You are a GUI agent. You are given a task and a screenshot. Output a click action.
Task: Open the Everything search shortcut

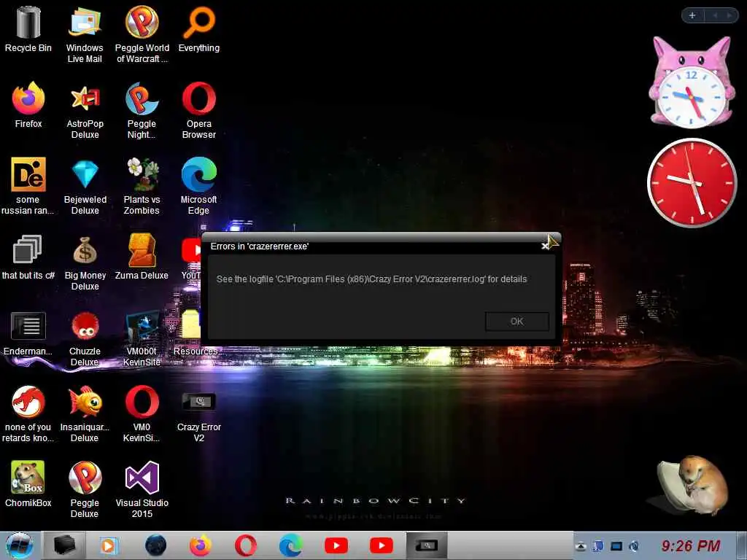(198, 29)
